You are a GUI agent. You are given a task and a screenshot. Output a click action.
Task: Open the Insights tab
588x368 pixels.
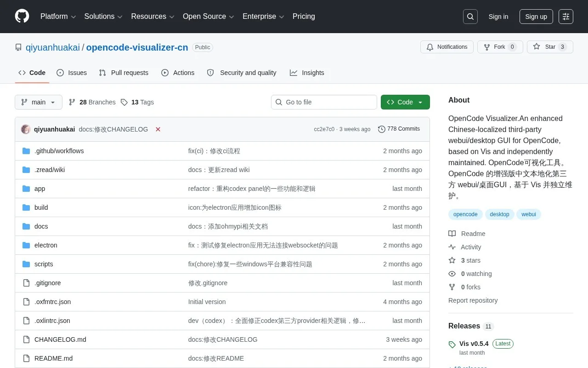coord(307,73)
